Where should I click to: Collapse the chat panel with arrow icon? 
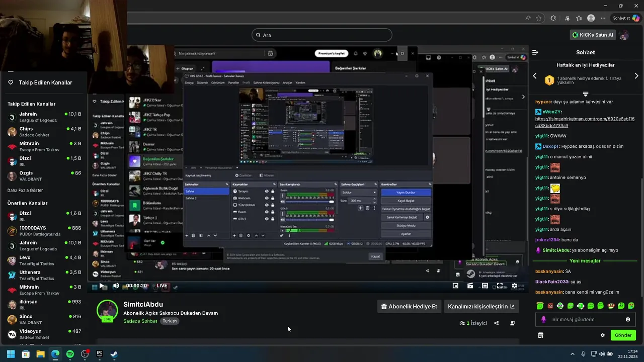535,52
